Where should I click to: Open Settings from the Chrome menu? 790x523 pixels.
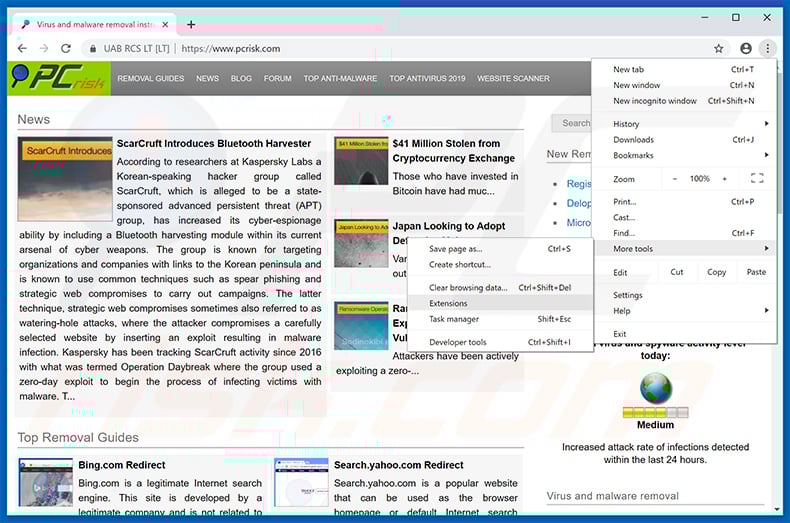click(685, 295)
